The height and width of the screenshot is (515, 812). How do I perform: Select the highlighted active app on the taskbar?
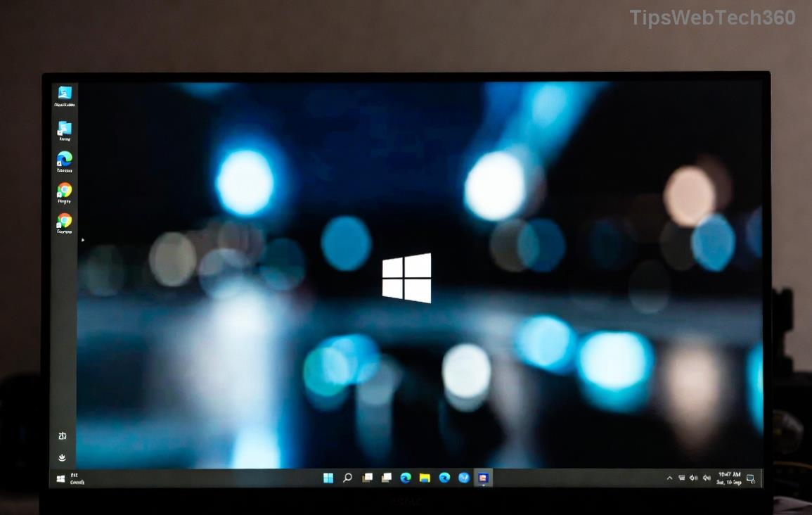482,478
